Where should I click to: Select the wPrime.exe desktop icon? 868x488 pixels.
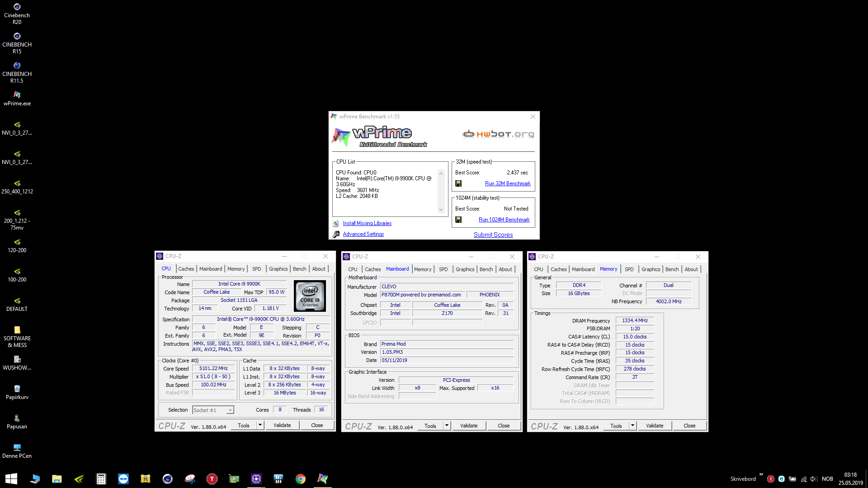17,99
